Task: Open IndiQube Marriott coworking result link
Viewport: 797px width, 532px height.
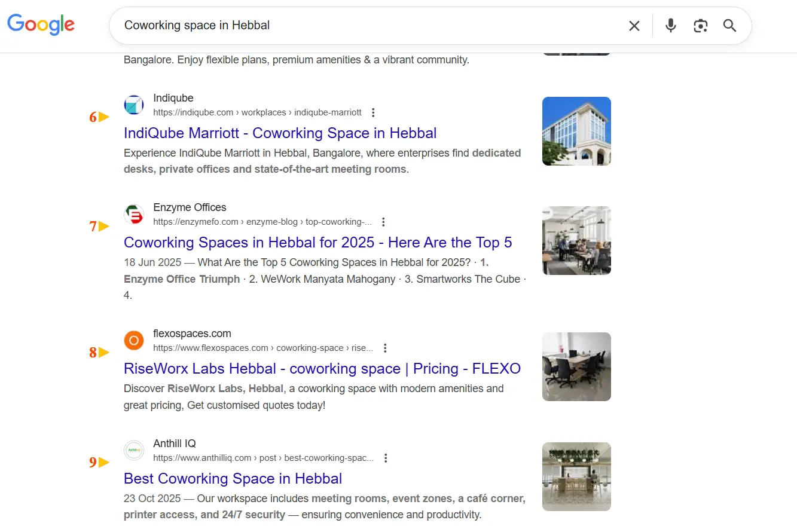Action: [280, 133]
